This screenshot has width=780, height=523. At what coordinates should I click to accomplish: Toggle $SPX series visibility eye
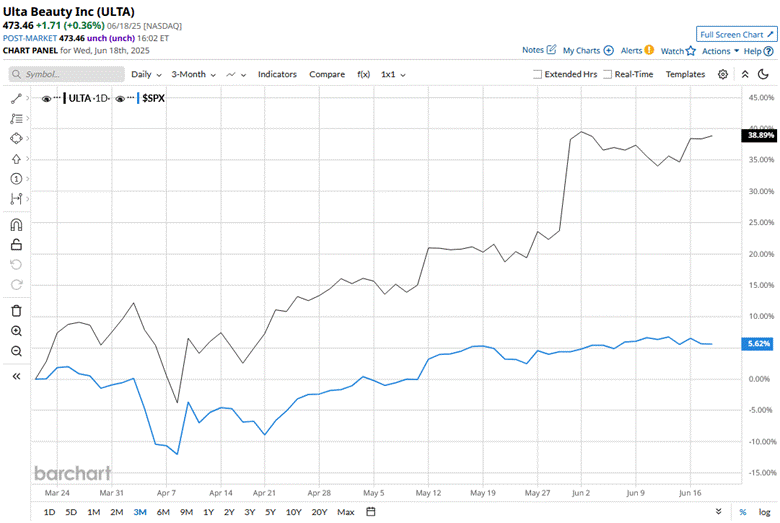[120, 99]
